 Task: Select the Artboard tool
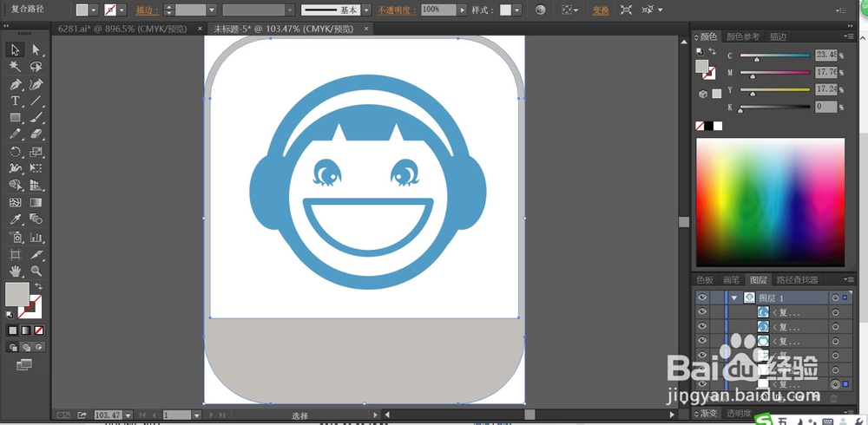(x=15, y=254)
